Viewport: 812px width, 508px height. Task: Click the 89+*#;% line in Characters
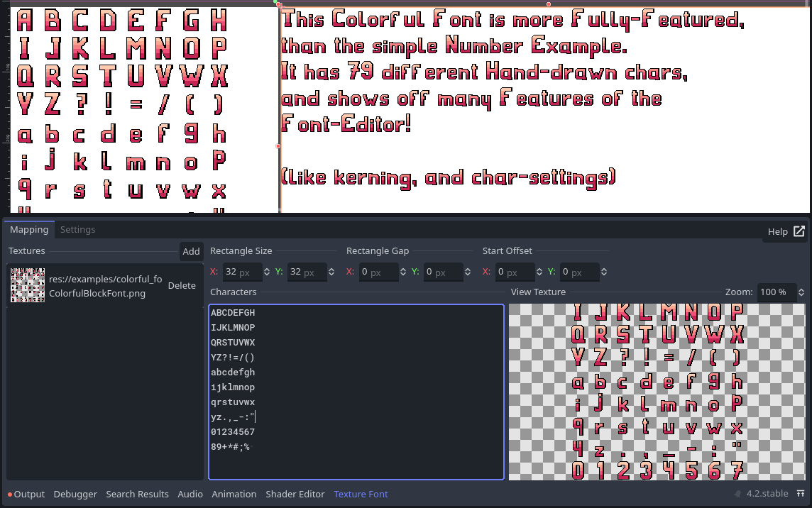tap(230, 447)
